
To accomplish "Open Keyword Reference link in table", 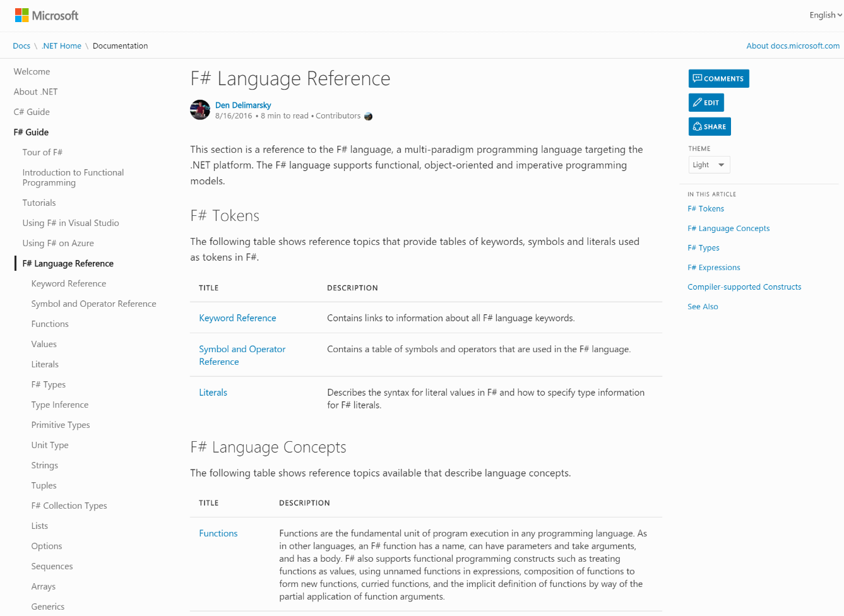I will coord(237,318).
